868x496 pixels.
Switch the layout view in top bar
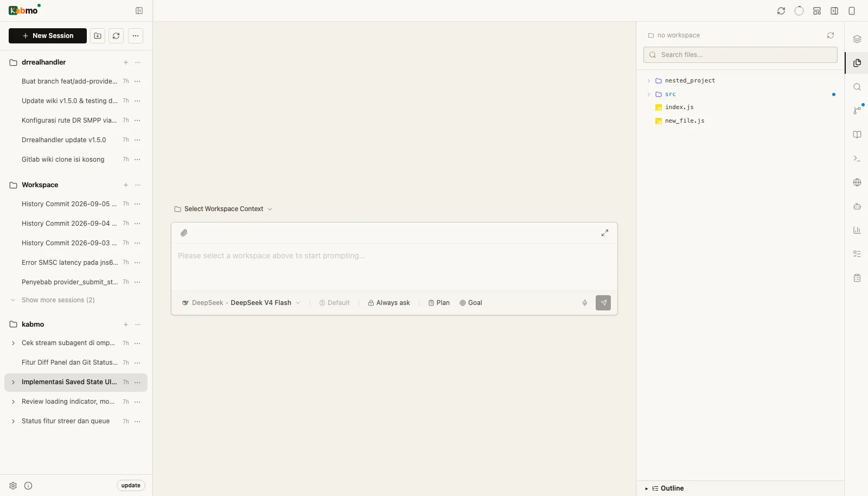click(x=817, y=11)
